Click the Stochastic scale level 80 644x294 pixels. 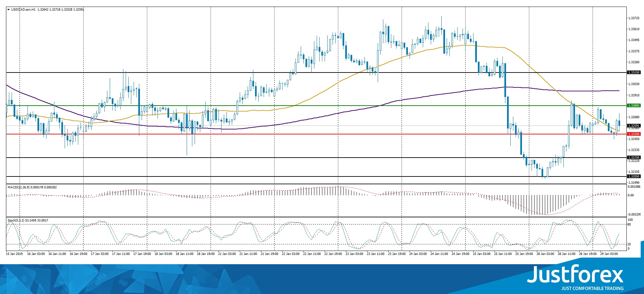(x=629, y=224)
